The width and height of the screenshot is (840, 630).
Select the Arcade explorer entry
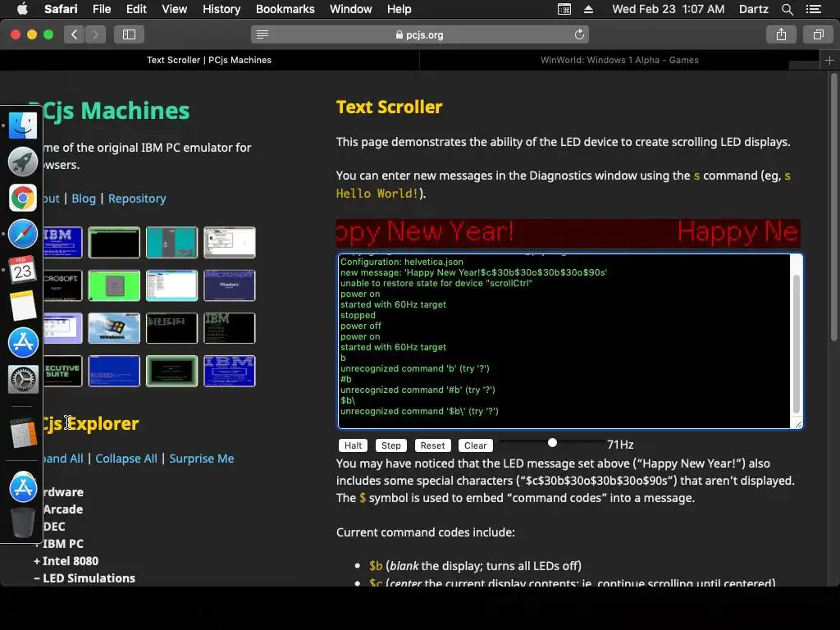[x=62, y=509]
